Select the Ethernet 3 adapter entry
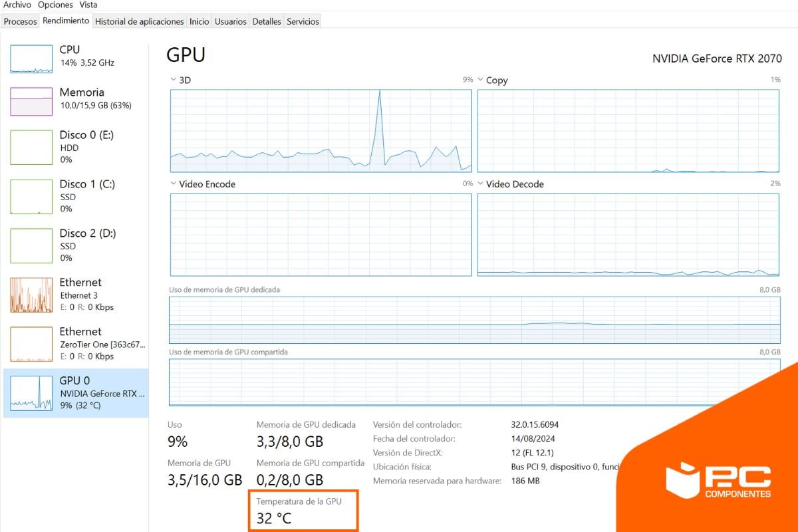 [76, 295]
